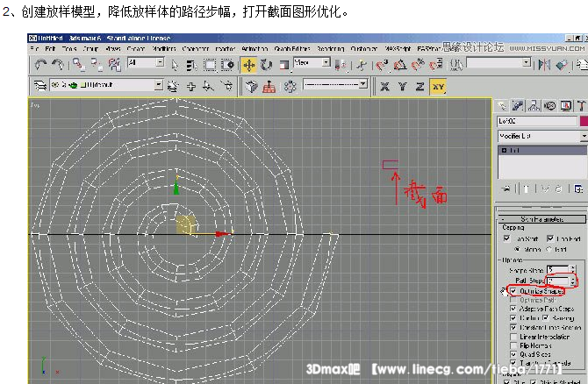Screen dimensions: 588x384
Task: Pick the Rectangular Selection Region tool
Action: coord(210,65)
